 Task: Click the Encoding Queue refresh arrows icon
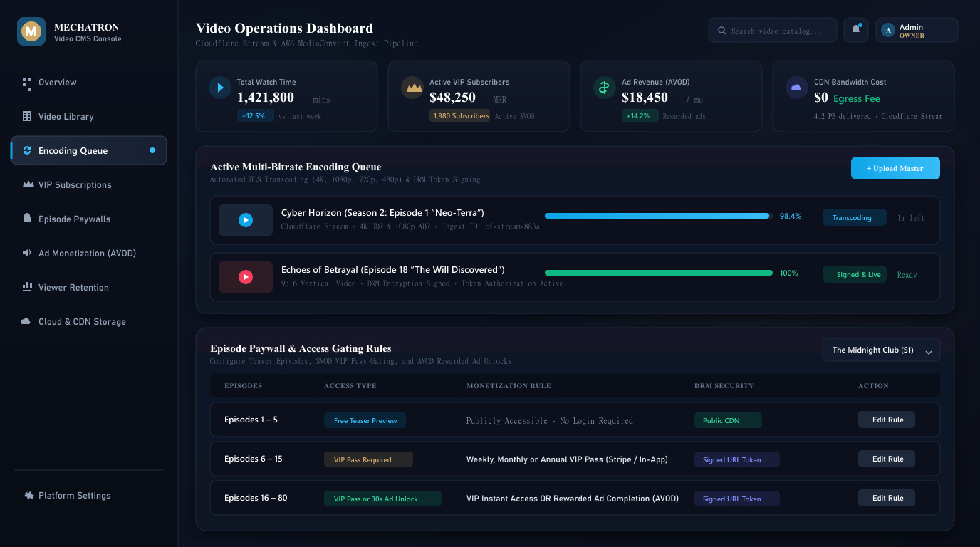coord(27,150)
